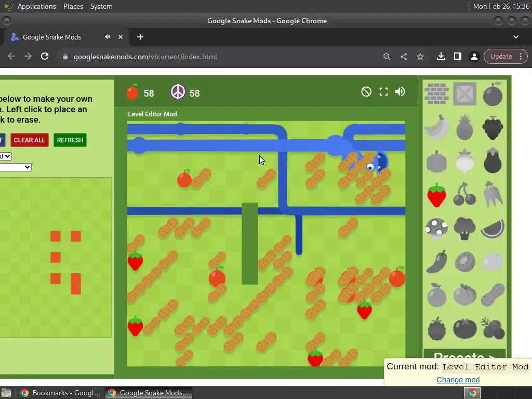
Task: Hit the green REFRESH button
Action: (x=70, y=140)
